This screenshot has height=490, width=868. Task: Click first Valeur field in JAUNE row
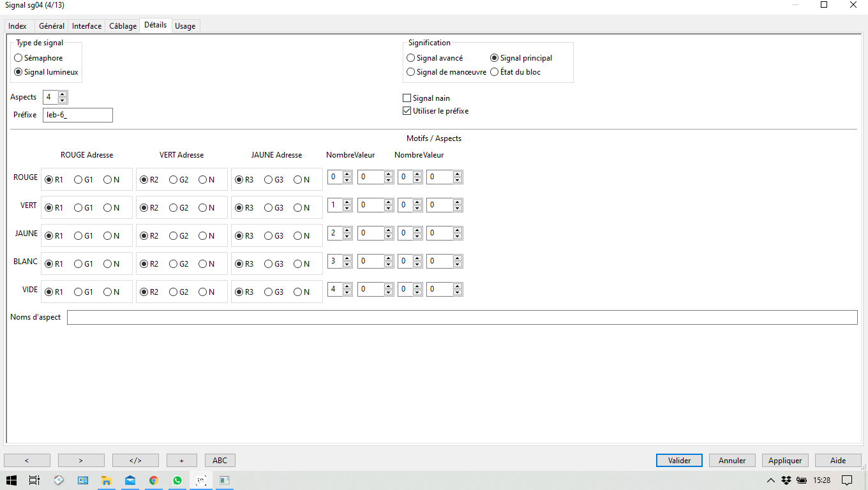click(x=371, y=234)
